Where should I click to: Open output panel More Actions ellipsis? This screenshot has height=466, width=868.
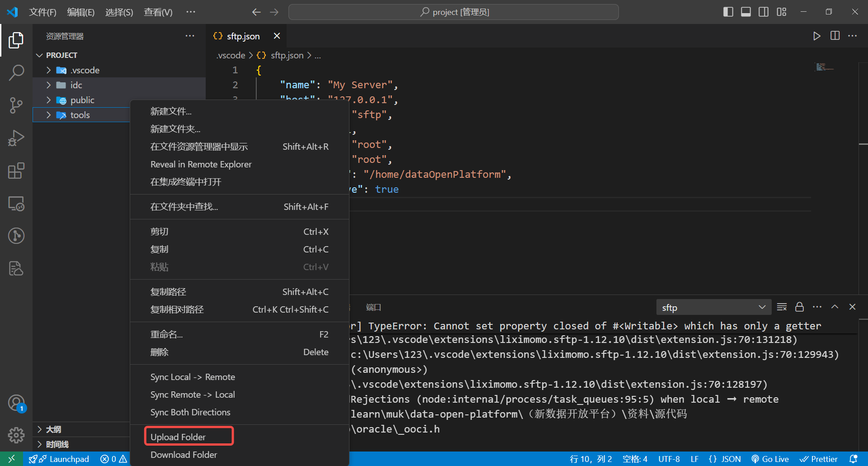817,307
